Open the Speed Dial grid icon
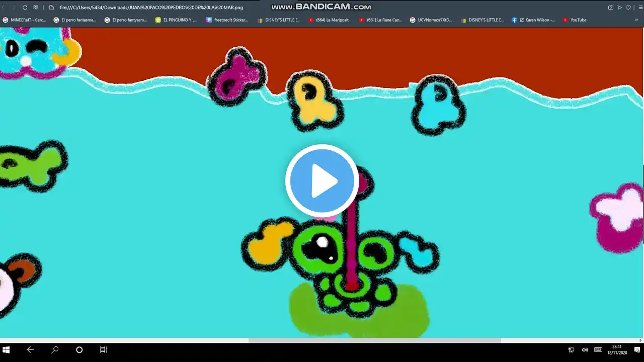The height and width of the screenshot is (362, 644). [36, 8]
